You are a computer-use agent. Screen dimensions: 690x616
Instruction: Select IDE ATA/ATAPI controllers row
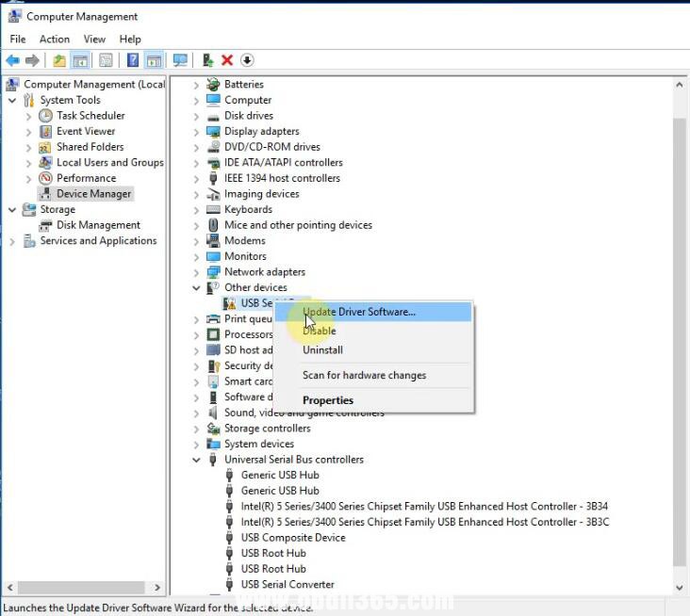[x=284, y=163]
